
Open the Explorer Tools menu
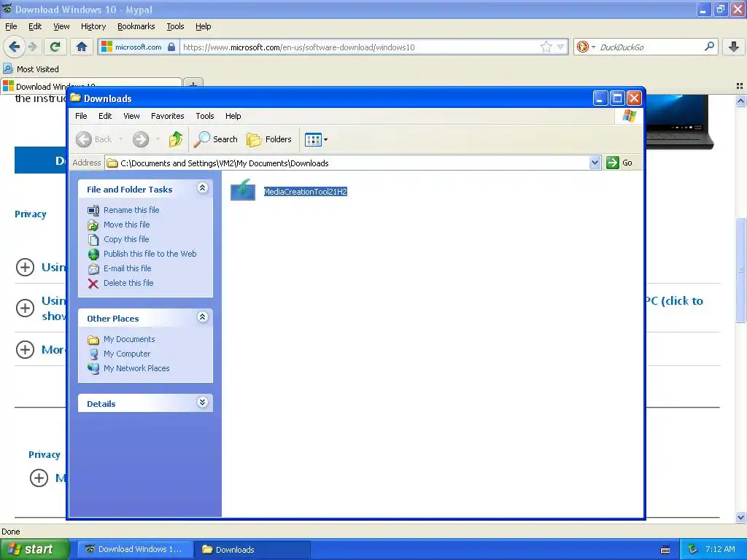(205, 116)
